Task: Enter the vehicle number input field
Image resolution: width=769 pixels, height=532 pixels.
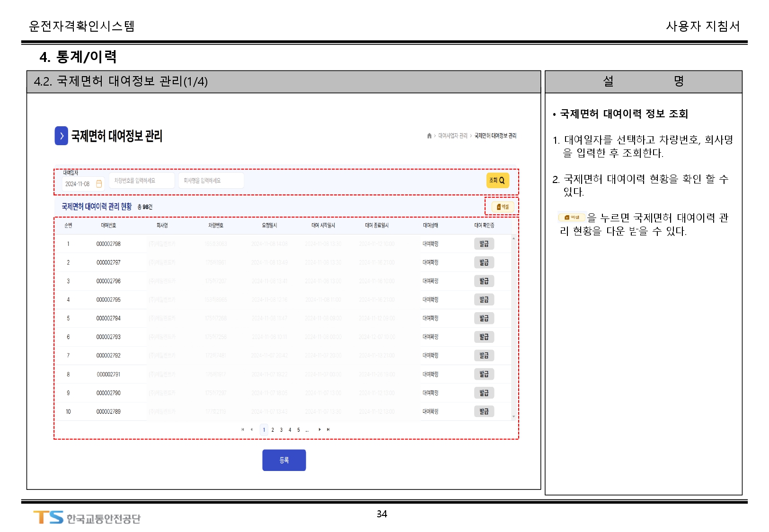Action: coord(141,181)
